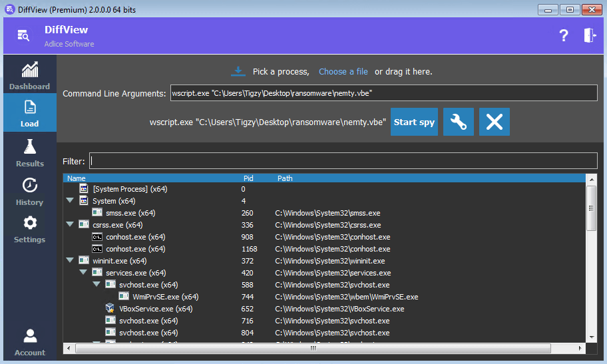Click the exit door icon

pyautogui.click(x=590, y=36)
